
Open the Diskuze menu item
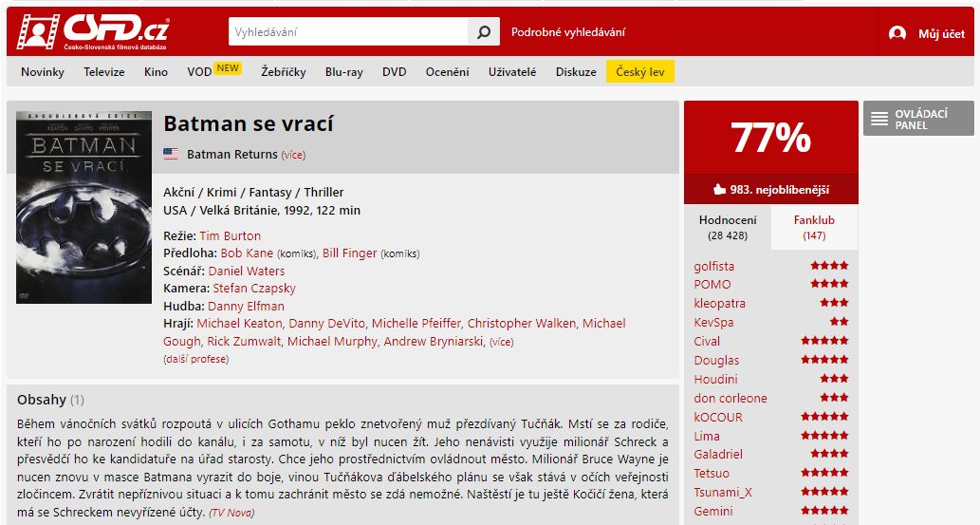[576, 72]
